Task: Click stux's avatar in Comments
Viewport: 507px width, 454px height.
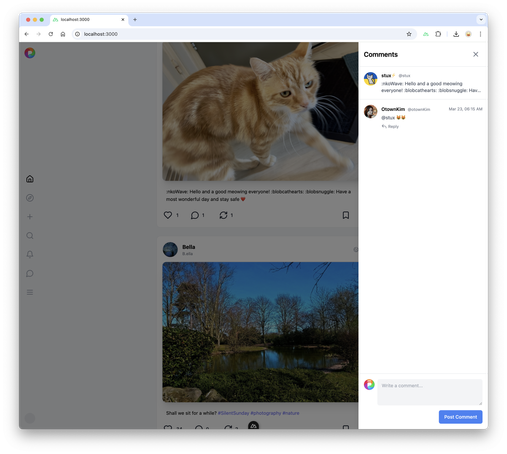Action: (x=370, y=79)
